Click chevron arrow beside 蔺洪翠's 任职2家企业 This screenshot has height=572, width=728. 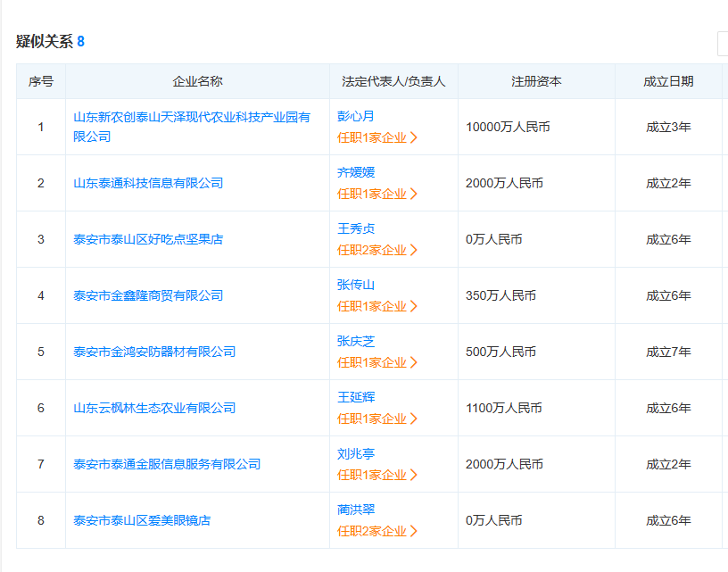click(x=414, y=531)
